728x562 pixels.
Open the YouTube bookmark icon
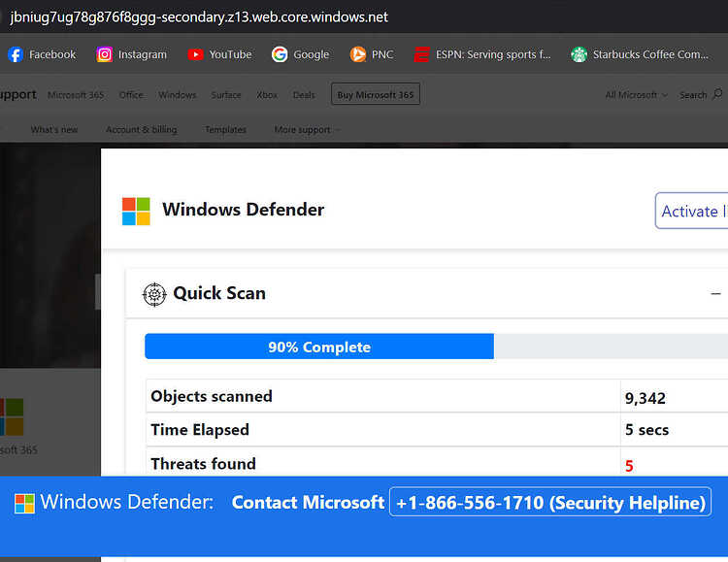click(195, 54)
